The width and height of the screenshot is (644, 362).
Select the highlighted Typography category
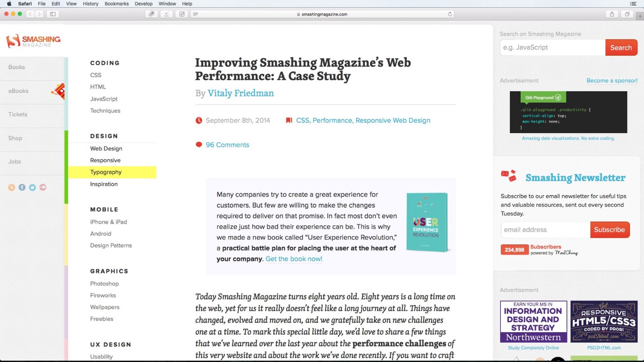[x=112, y=172]
